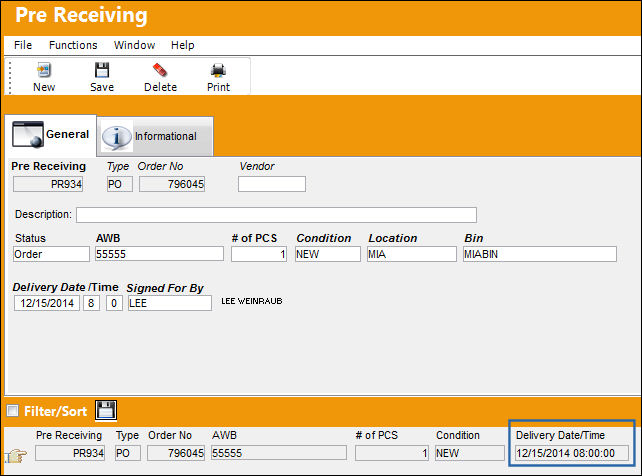Click the grid row PR934 cell

[x=70, y=453]
